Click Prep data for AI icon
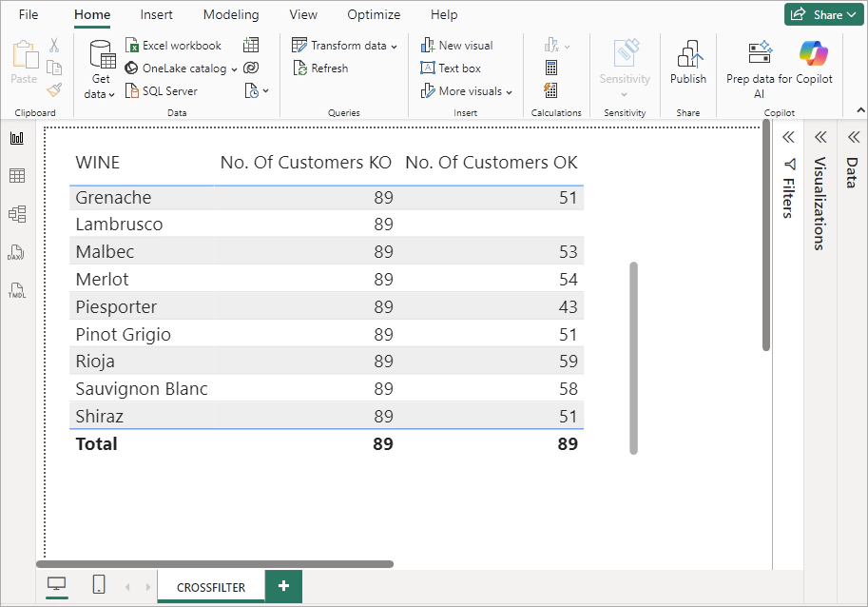Image resolution: width=868 pixels, height=607 pixels. tap(760, 53)
